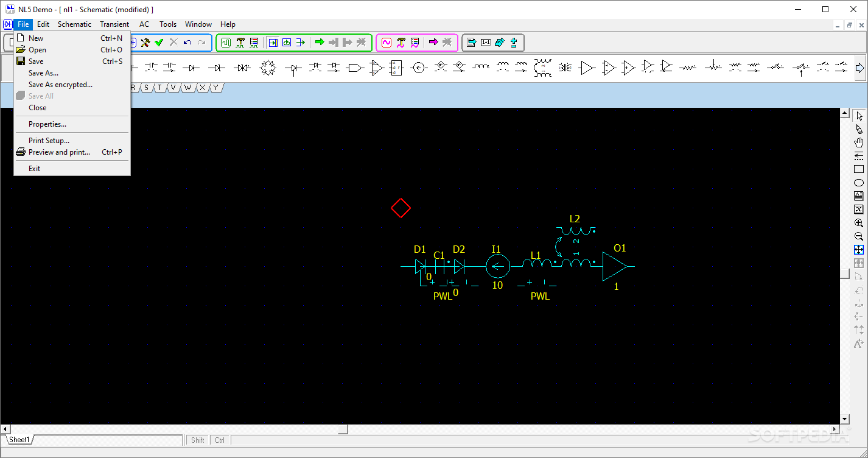The image size is (868, 458).
Task: Open the Edit menu
Action: tap(43, 24)
